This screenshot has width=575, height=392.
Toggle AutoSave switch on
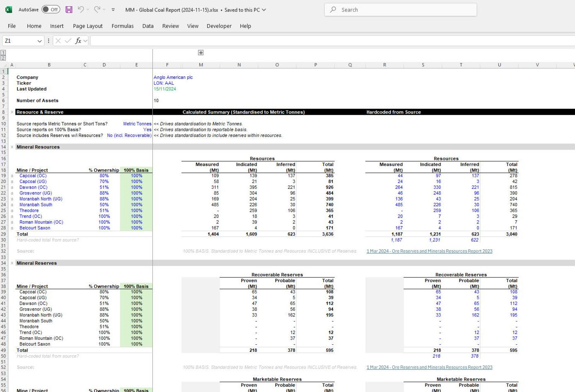click(51, 10)
